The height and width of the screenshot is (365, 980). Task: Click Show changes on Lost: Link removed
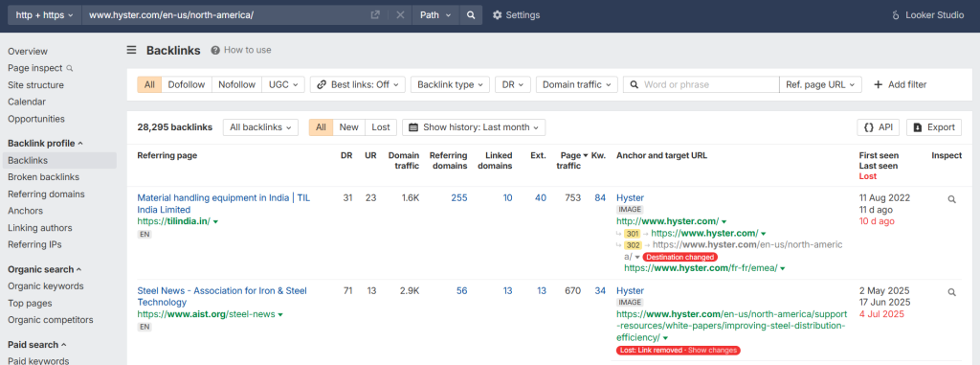tap(712, 350)
